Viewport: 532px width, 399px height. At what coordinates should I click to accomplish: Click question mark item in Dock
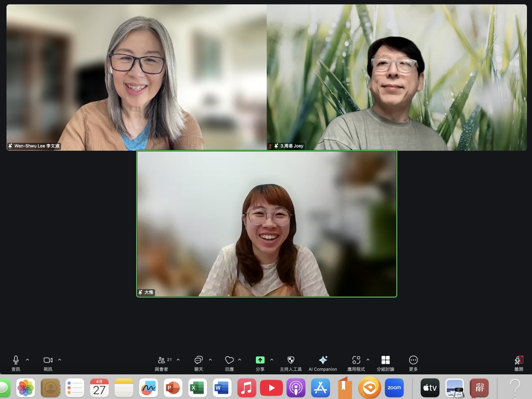coord(515,388)
